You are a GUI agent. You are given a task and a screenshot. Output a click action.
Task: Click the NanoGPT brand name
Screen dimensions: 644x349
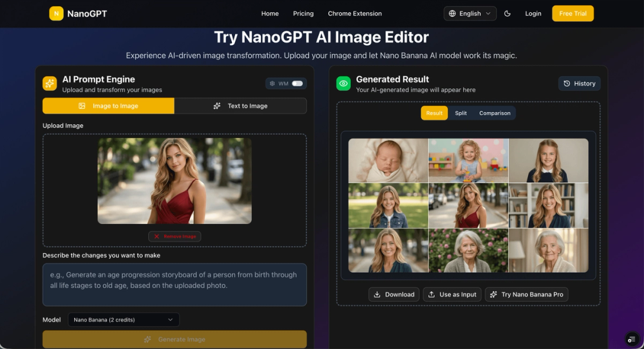click(x=87, y=14)
